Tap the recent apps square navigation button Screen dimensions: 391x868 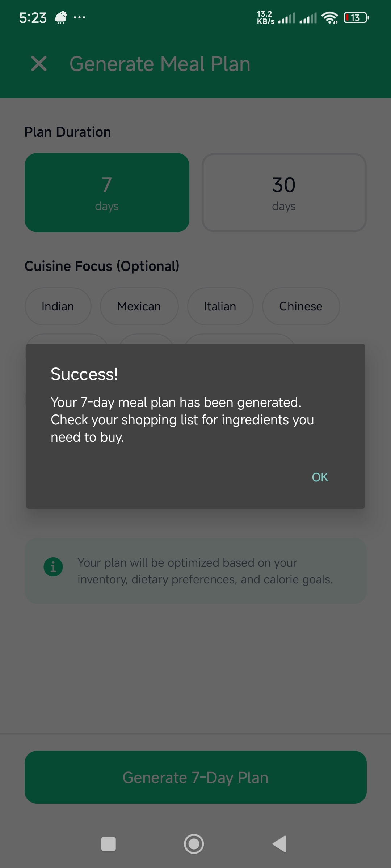[x=109, y=844]
